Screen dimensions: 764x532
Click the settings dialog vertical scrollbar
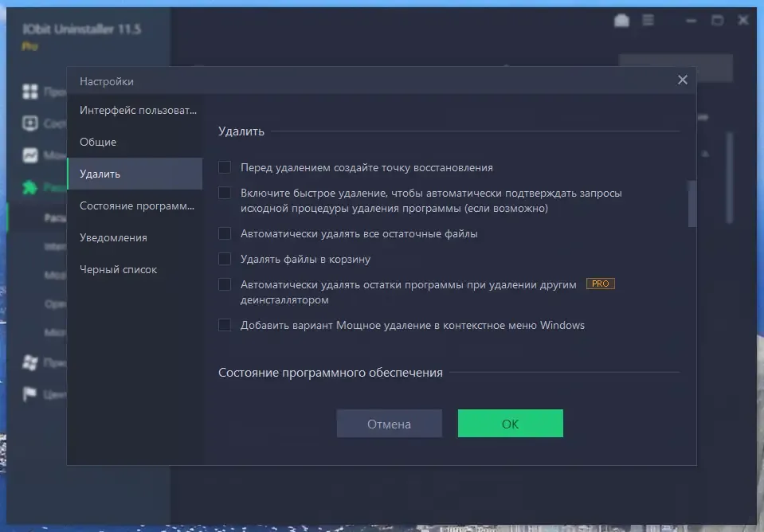692,204
